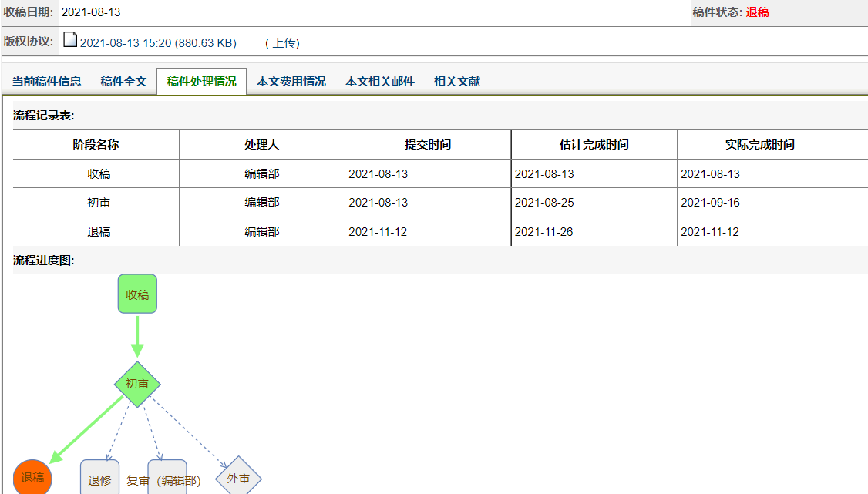Click the copyright agreement file icon
This screenshot has height=494, width=868.
[x=70, y=41]
